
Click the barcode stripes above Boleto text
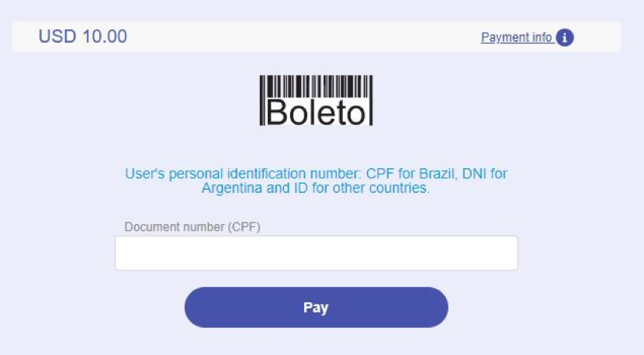point(317,86)
